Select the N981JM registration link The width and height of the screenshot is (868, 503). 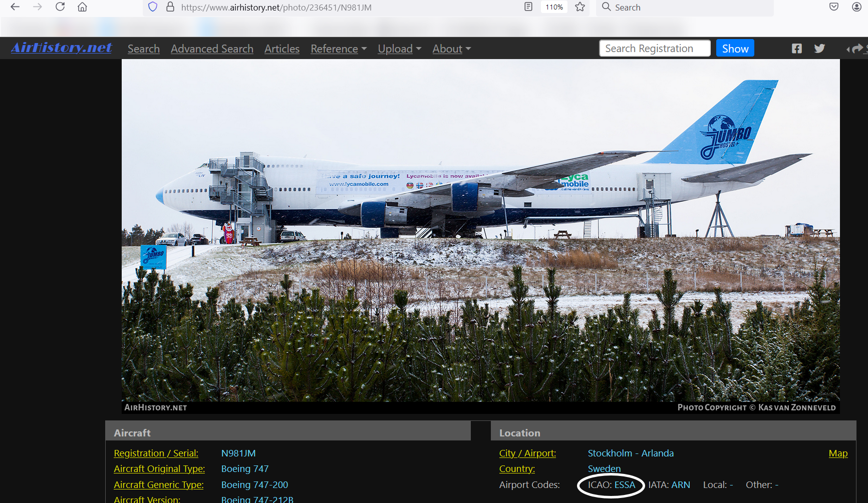click(x=238, y=453)
